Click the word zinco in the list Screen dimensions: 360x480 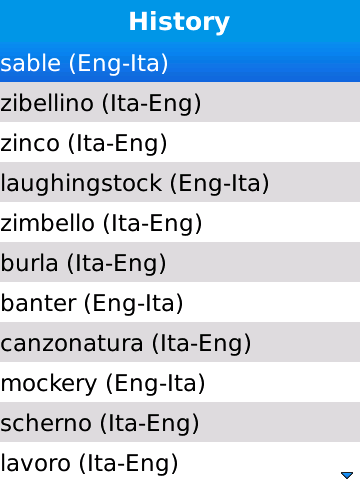coord(30,143)
